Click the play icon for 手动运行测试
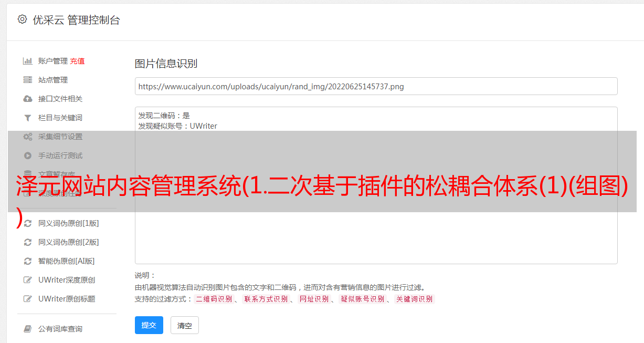The height and width of the screenshot is (343, 644). (28, 155)
